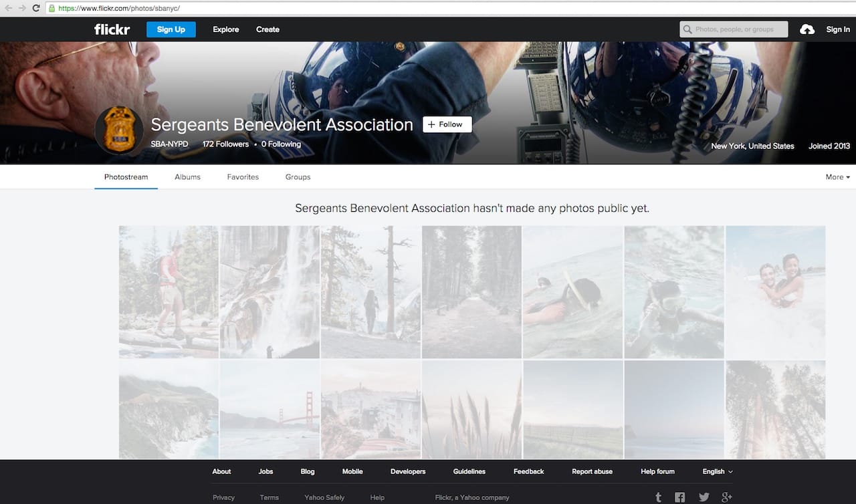The width and height of the screenshot is (856, 504).
Task: Open Flickr's Tumblr page icon
Action: coord(658,497)
